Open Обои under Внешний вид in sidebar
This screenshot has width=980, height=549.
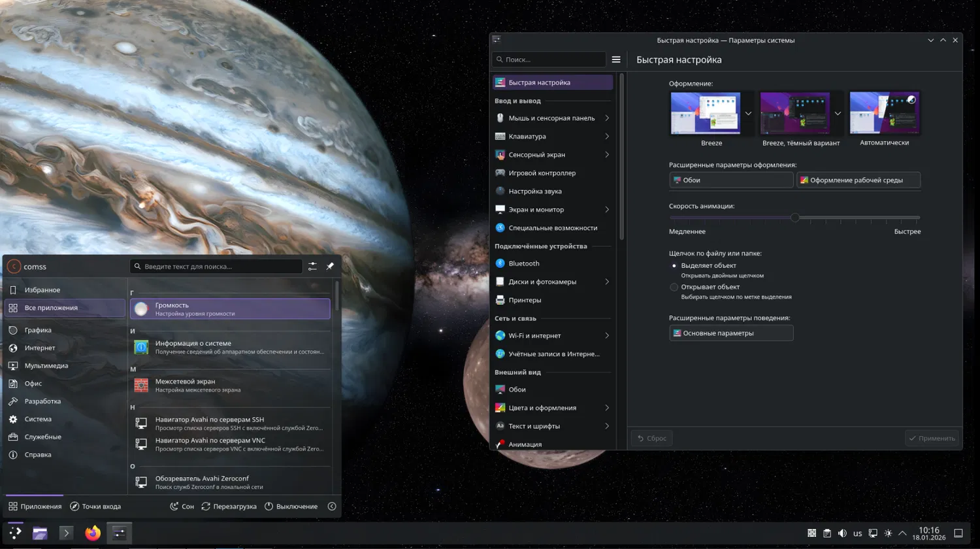coord(553,390)
